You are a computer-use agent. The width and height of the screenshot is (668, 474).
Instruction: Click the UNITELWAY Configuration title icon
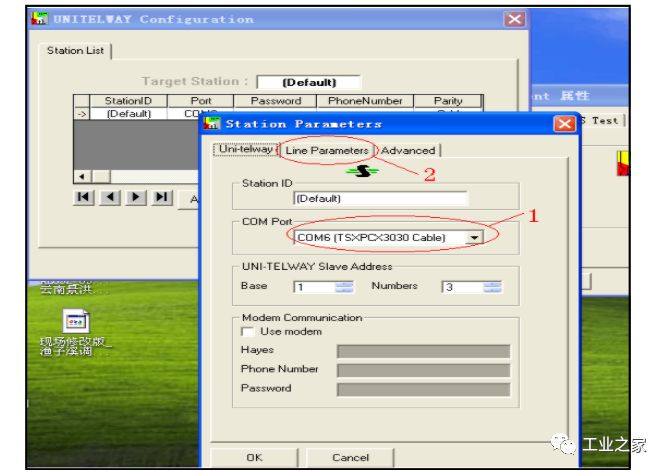tap(40, 19)
